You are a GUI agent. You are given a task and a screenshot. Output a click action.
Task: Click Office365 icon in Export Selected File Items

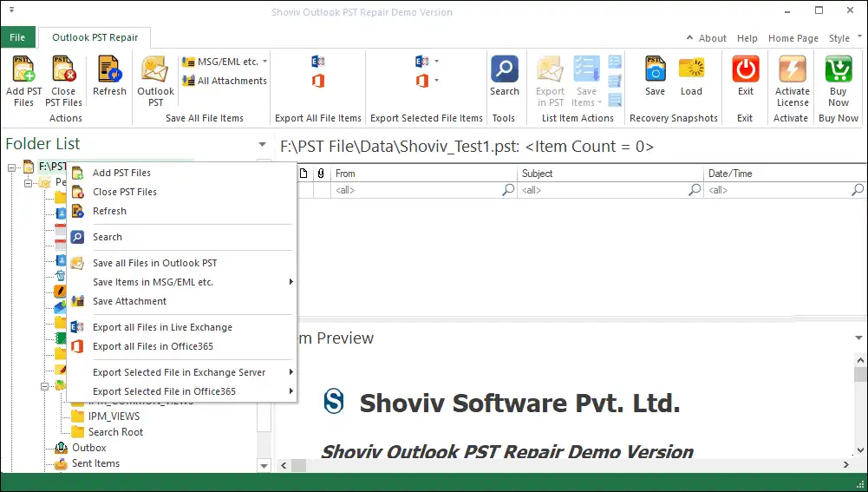tap(421, 81)
